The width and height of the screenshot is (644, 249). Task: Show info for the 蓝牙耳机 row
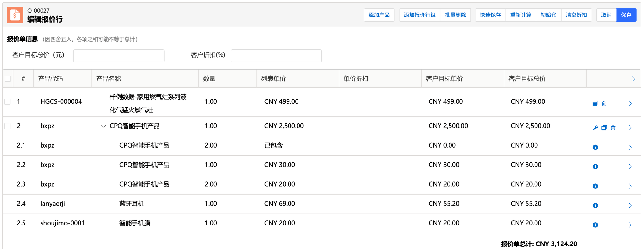pos(595,206)
